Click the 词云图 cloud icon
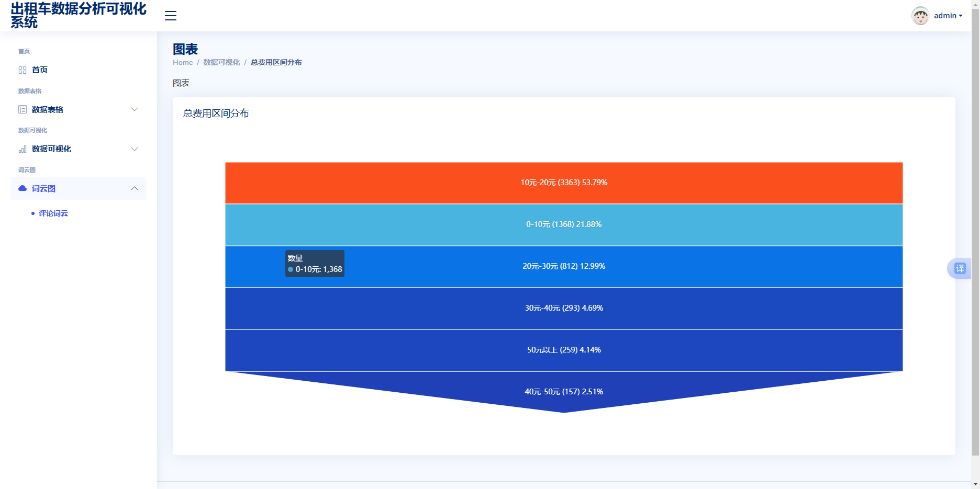Image resolution: width=980 pixels, height=489 pixels. point(23,188)
